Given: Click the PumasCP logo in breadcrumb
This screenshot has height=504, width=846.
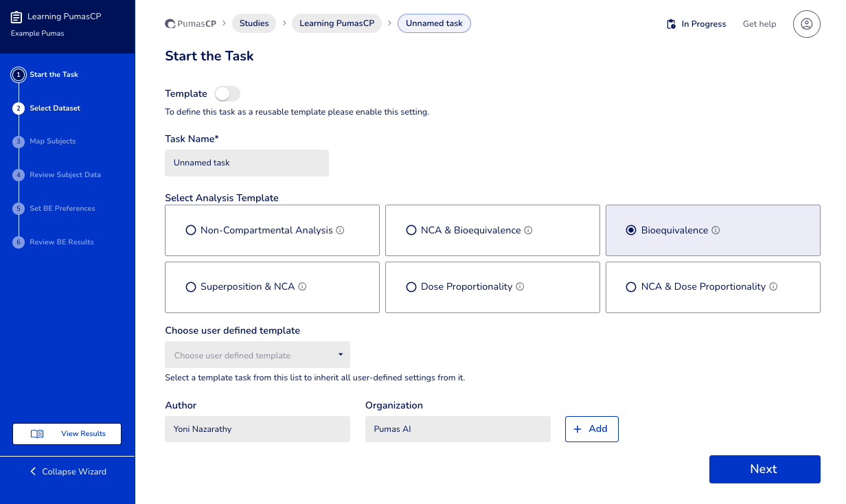Looking at the screenshot, I should click(x=191, y=24).
